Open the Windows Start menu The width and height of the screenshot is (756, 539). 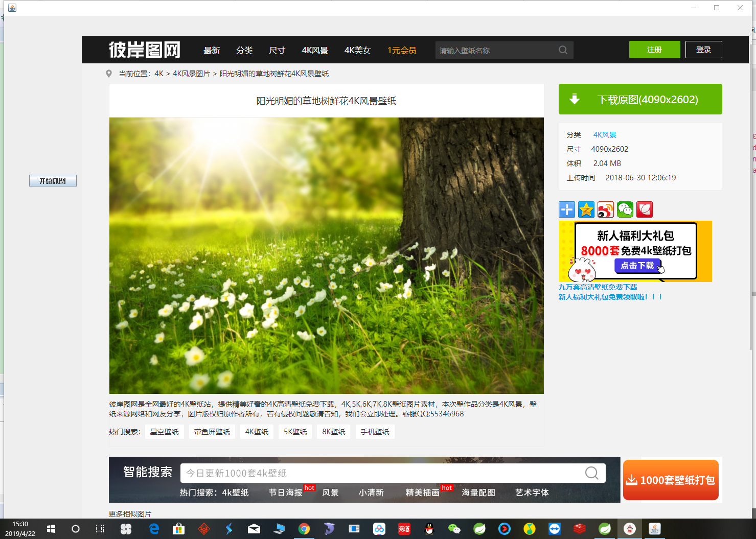tap(51, 529)
